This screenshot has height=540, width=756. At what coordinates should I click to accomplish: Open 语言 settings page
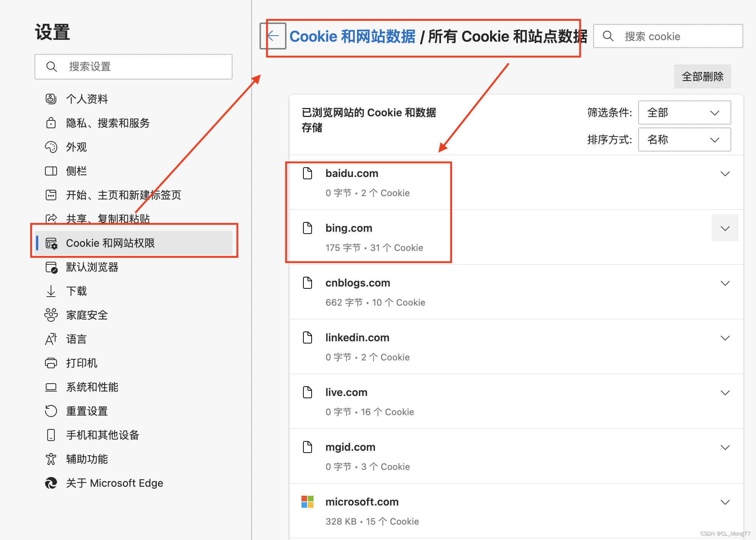coord(133,339)
